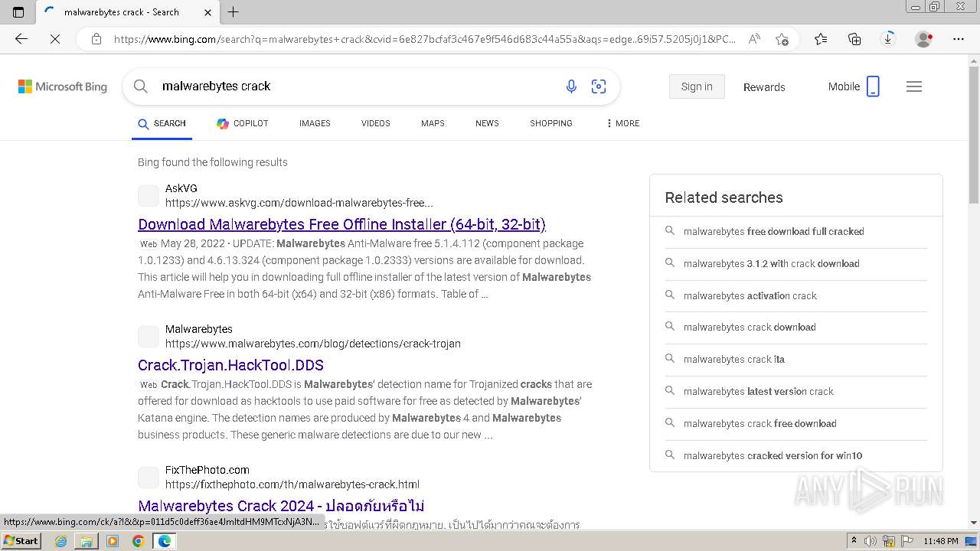Click the browser address bar URL
The image size is (980, 551).
(425, 39)
